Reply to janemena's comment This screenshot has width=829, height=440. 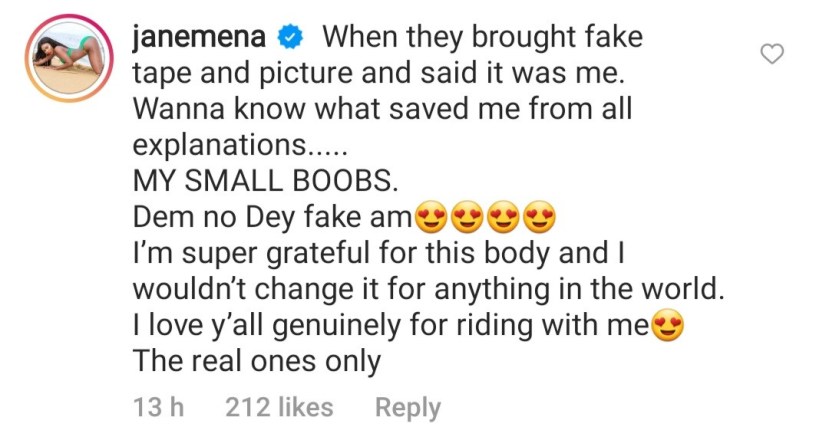(408, 408)
